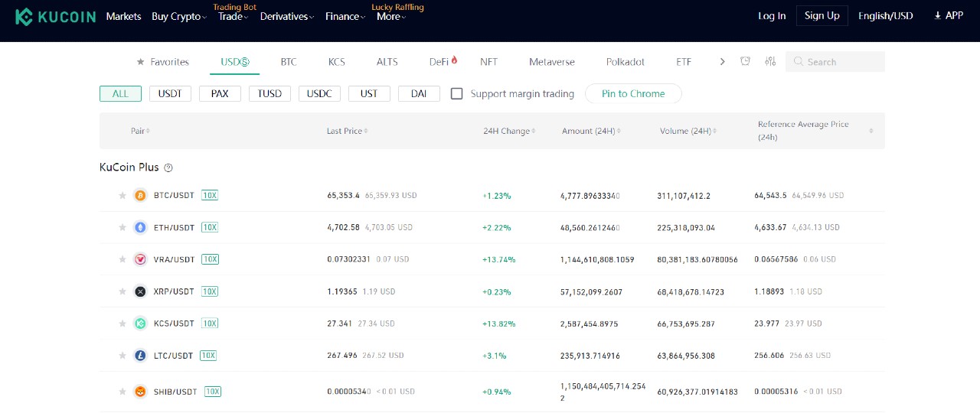The height and width of the screenshot is (413, 980).
Task: Sort by Reference Average Price column
Action: pyautogui.click(x=815, y=131)
